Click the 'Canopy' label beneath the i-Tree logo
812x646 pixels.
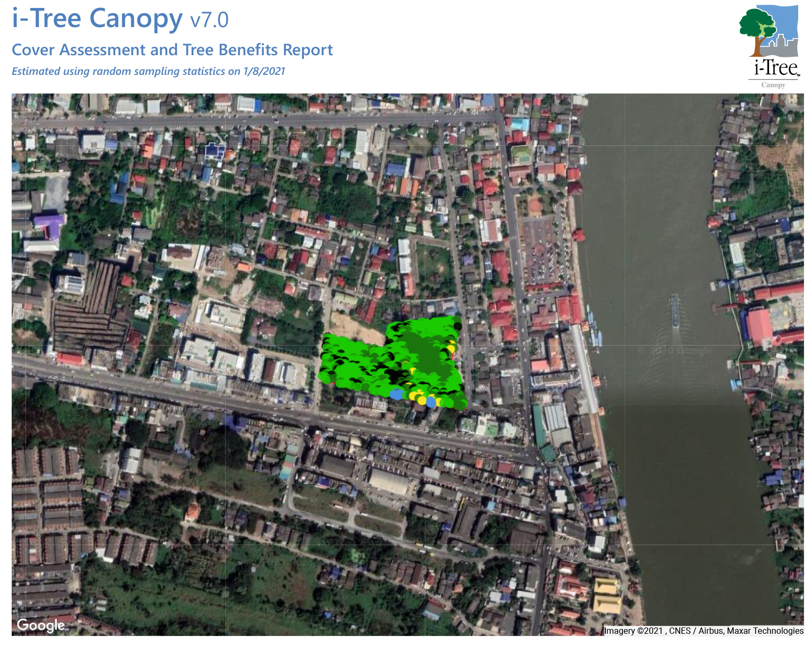[773, 85]
